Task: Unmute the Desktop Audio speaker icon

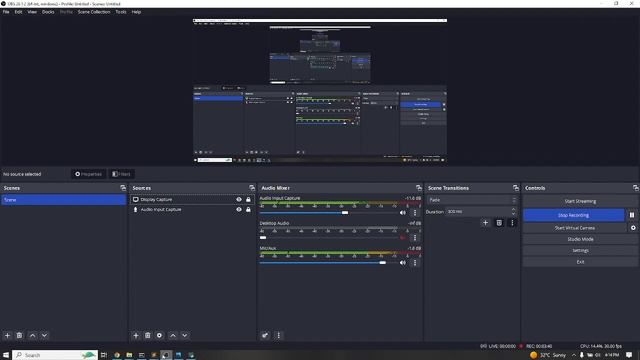Action: pyautogui.click(x=403, y=238)
